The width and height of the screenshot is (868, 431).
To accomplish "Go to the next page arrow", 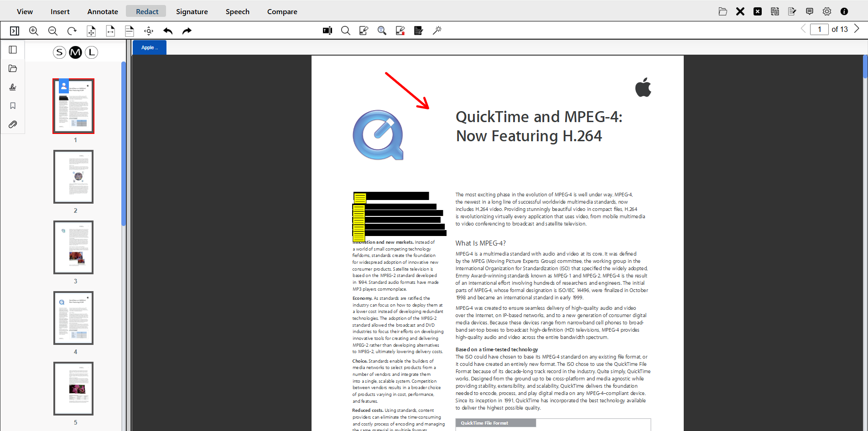I will (857, 29).
